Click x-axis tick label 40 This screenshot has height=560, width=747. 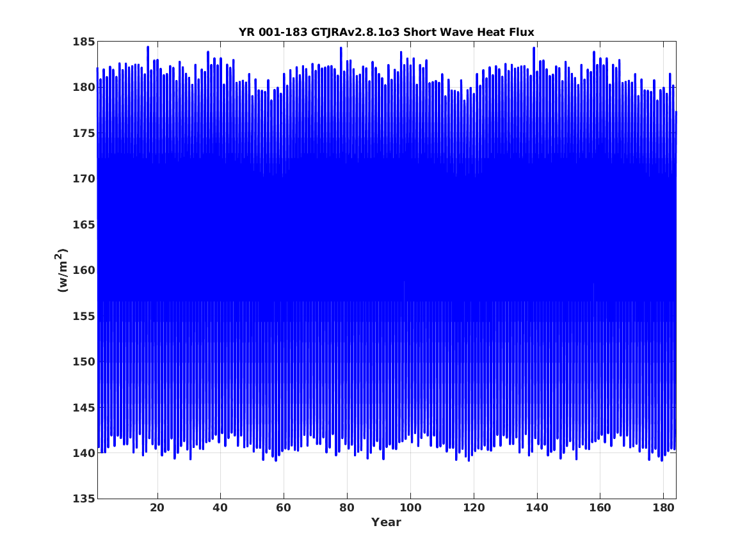point(221,508)
